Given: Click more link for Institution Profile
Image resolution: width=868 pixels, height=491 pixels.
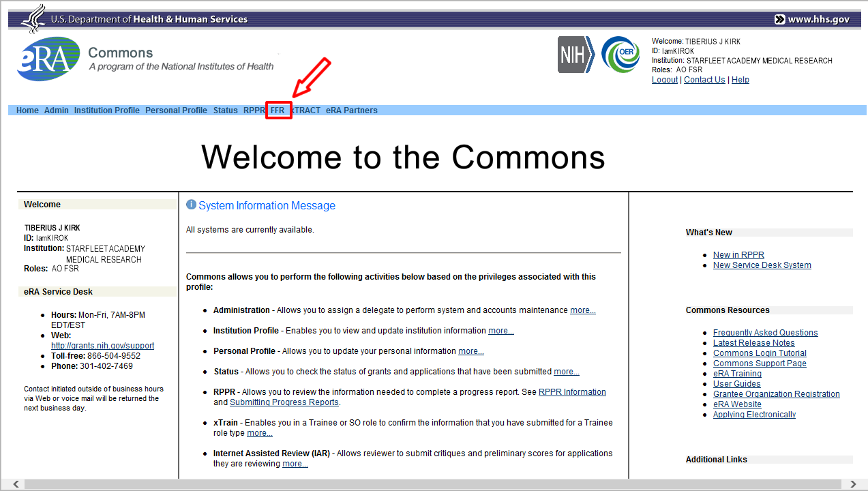Looking at the screenshot, I should click(x=501, y=331).
